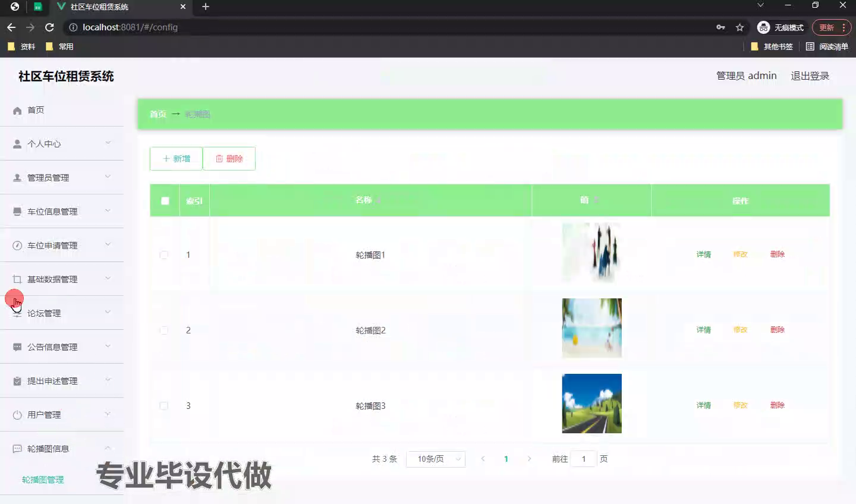
Task: Click the 前往 page number input
Action: 583,459
